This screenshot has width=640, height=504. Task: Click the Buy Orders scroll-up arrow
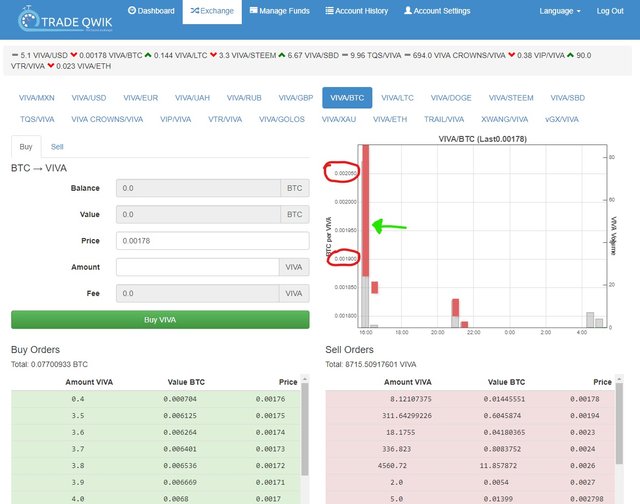point(304,379)
